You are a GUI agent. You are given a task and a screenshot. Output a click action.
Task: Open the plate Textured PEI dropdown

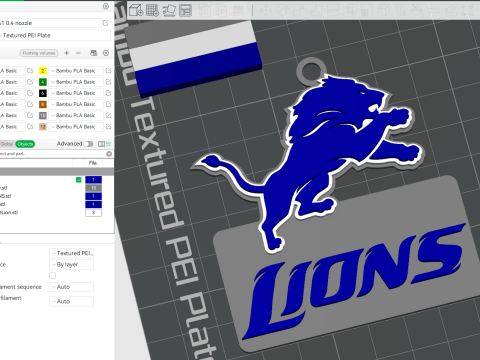coord(71,253)
